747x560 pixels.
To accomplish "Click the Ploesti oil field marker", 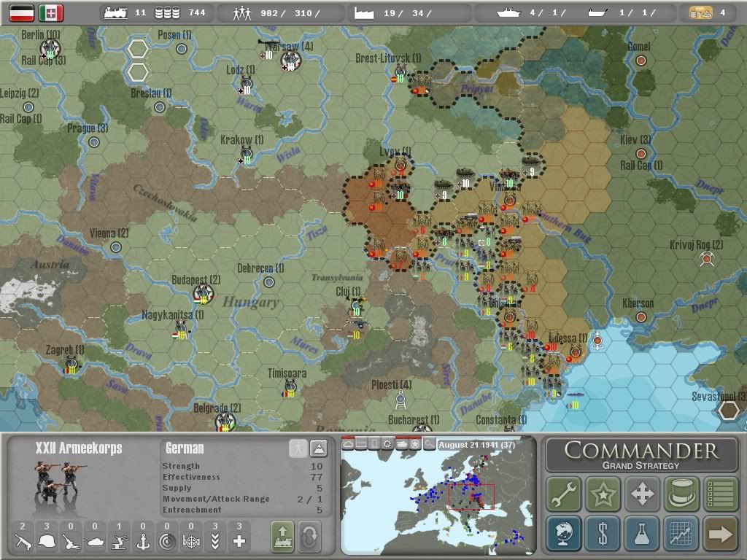I will (x=400, y=399).
